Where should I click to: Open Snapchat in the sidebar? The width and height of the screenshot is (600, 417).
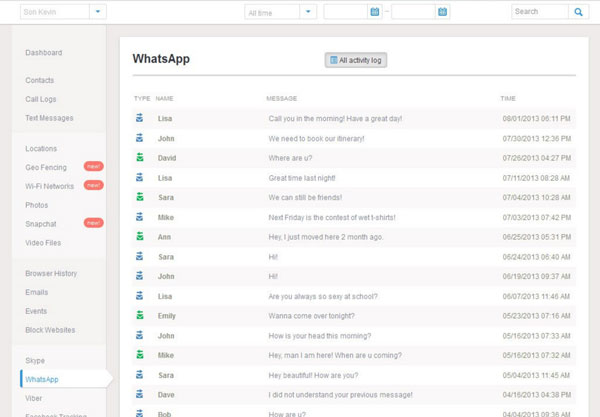(41, 224)
